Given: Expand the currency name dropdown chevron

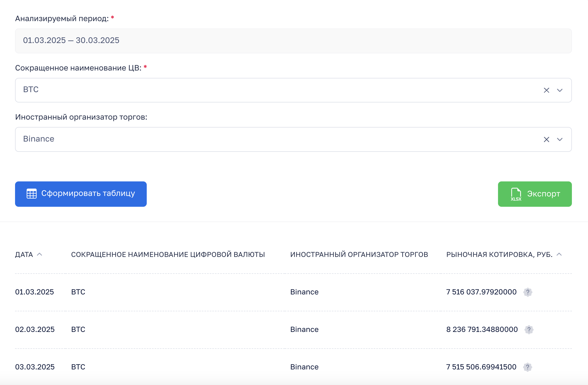Looking at the screenshot, I should [x=559, y=90].
